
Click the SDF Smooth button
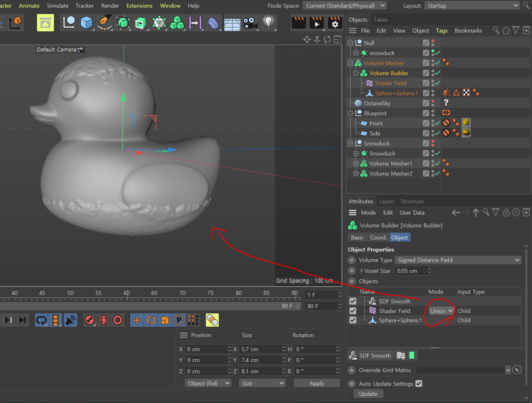pyautogui.click(x=371, y=356)
